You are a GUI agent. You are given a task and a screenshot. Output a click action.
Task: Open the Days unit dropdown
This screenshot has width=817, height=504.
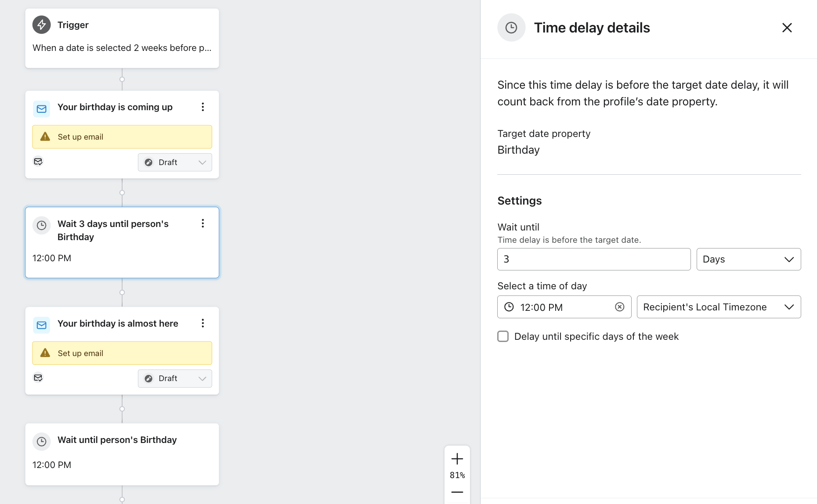pyautogui.click(x=748, y=259)
